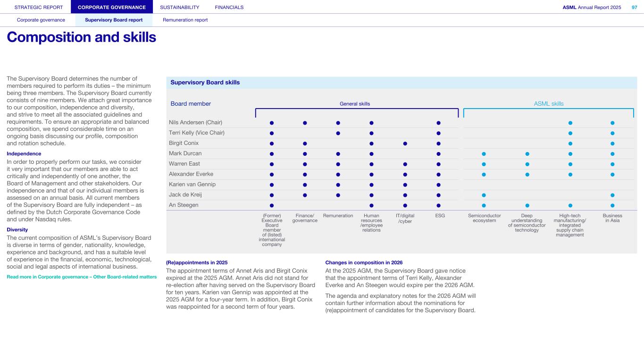Screen dimensions: 644x363
Task: Click the 'Composition and skills' page title
Action: pos(81,37)
